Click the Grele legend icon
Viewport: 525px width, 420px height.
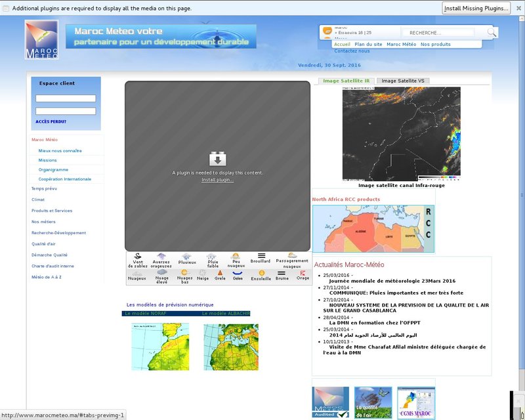pos(220,272)
